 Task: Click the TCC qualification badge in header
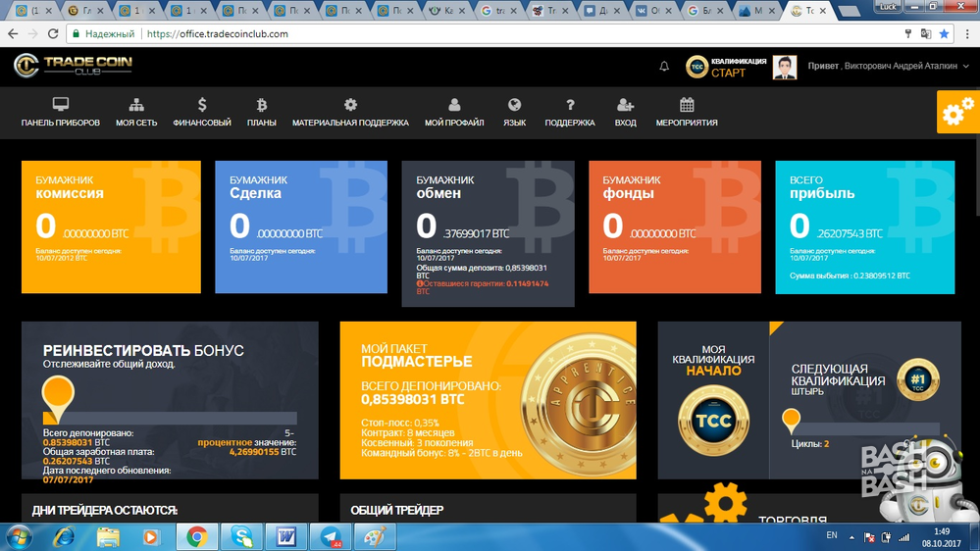point(696,67)
